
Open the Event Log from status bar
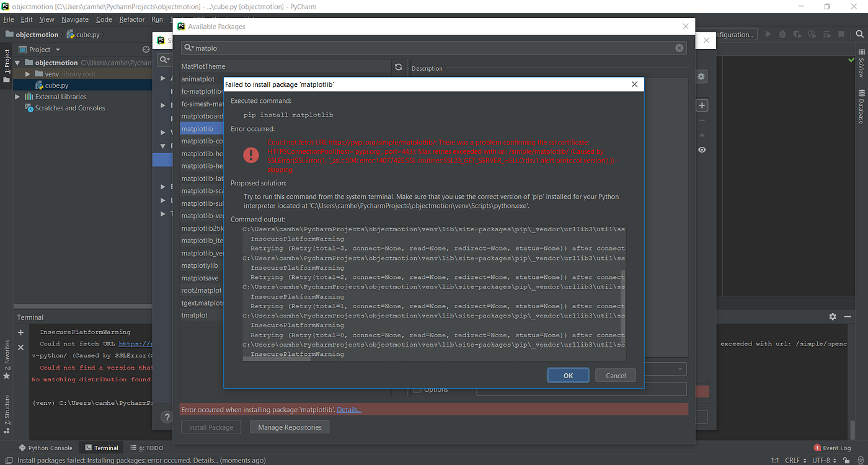tap(832, 448)
